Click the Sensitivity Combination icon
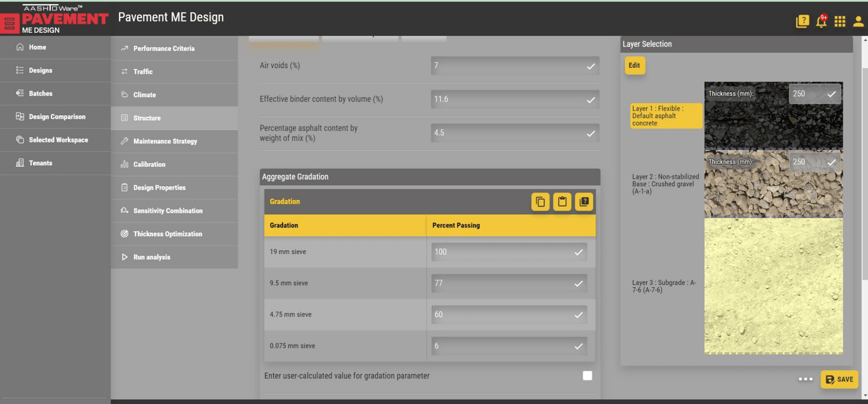Screen dimensions: 868x404 pos(124,210)
